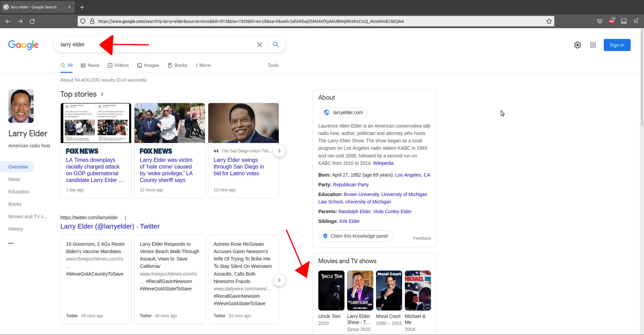Show next Twitter posts with arrow
The image size is (644, 335).
point(279,280)
